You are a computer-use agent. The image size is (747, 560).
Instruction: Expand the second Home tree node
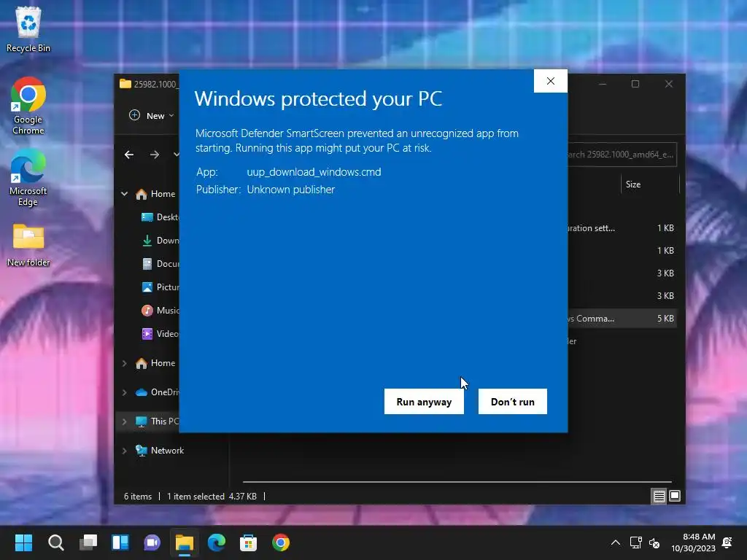124,363
